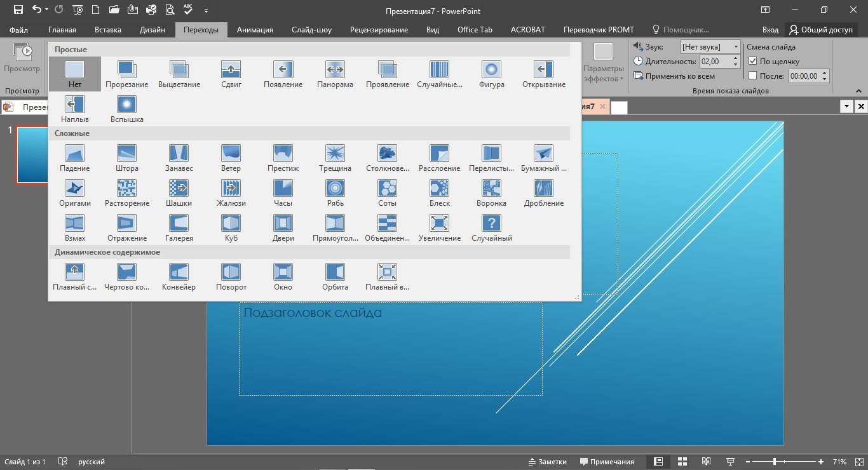868x470 pixels.
Task: Click the Помощник search field
Action: 681,30
